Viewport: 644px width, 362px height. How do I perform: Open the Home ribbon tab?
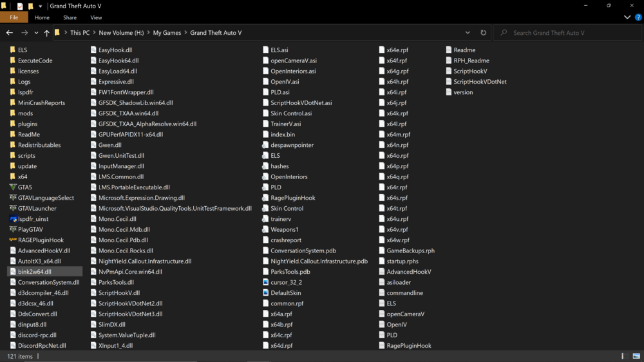pos(42,17)
